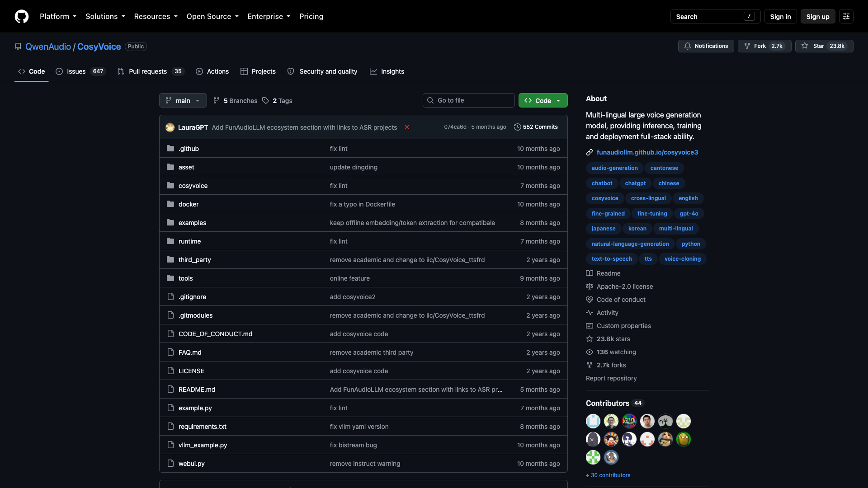
Task: Open the main branch selector dropdown
Action: tap(183, 100)
